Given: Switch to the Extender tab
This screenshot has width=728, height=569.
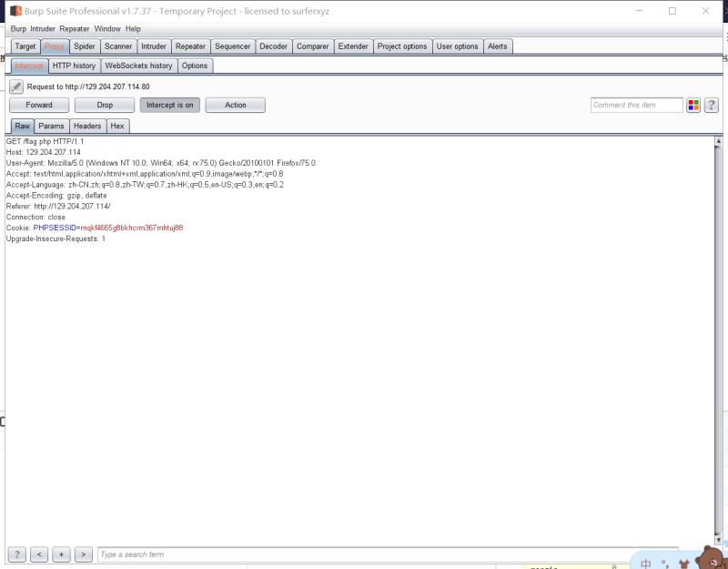Looking at the screenshot, I should [353, 46].
